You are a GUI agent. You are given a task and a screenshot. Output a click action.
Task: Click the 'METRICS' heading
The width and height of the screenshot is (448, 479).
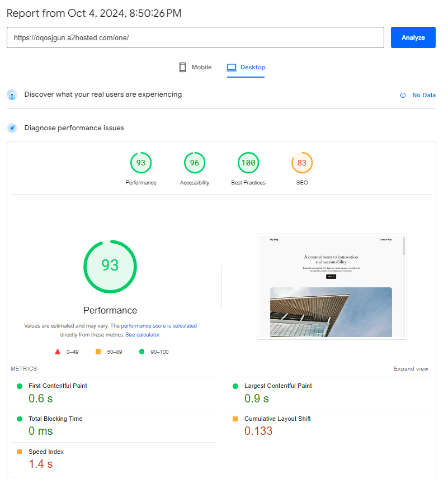(24, 369)
